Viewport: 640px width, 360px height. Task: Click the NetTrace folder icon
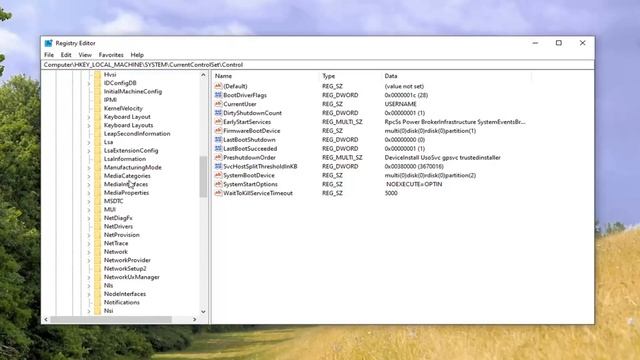click(98, 243)
